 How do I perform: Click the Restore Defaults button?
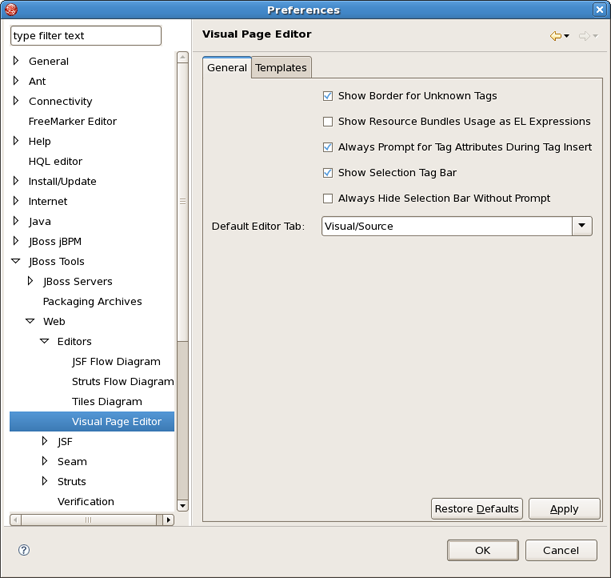tap(476, 509)
